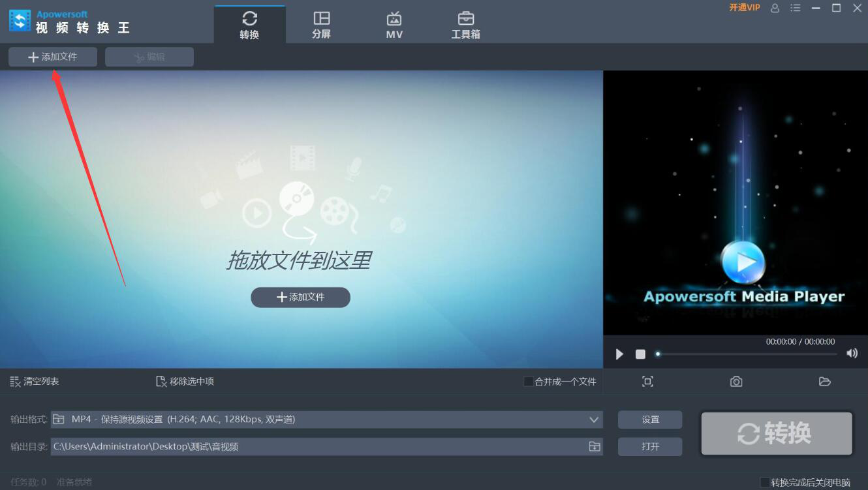Click the playback progress slider
868x490 pixels.
(747, 354)
